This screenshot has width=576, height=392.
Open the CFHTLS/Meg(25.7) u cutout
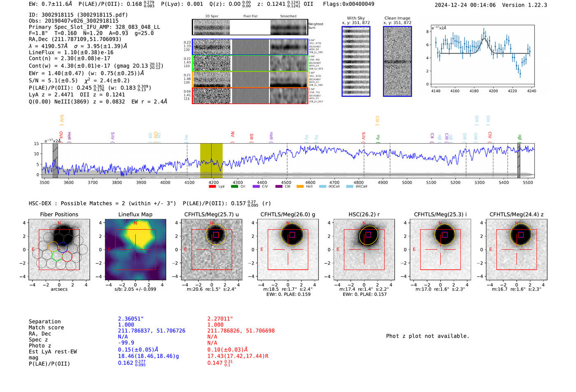[x=211, y=249]
